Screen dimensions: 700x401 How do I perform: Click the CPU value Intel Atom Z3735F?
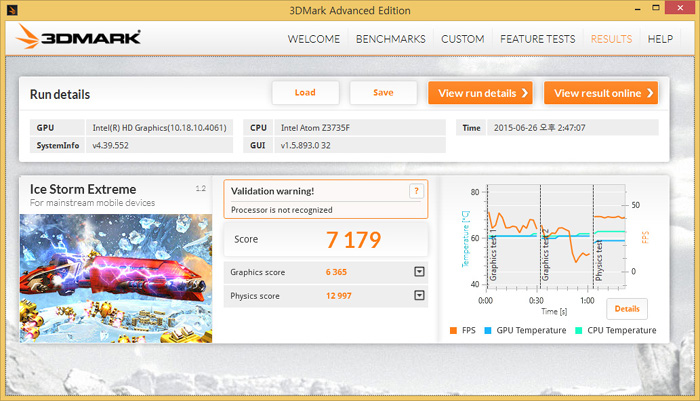click(x=360, y=128)
